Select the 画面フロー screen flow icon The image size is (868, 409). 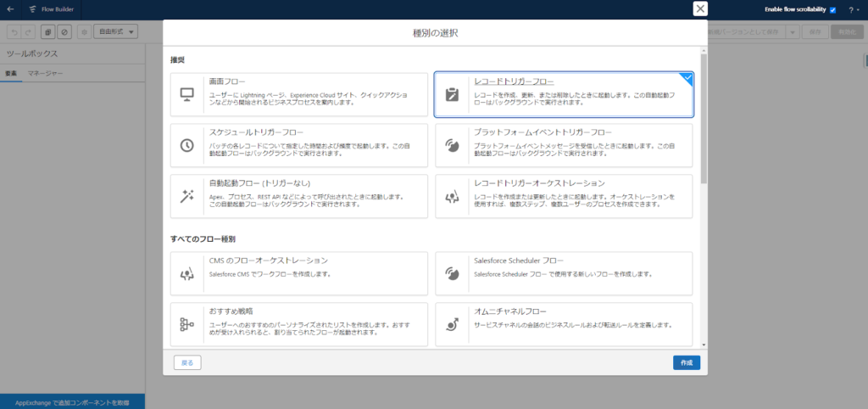(187, 94)
